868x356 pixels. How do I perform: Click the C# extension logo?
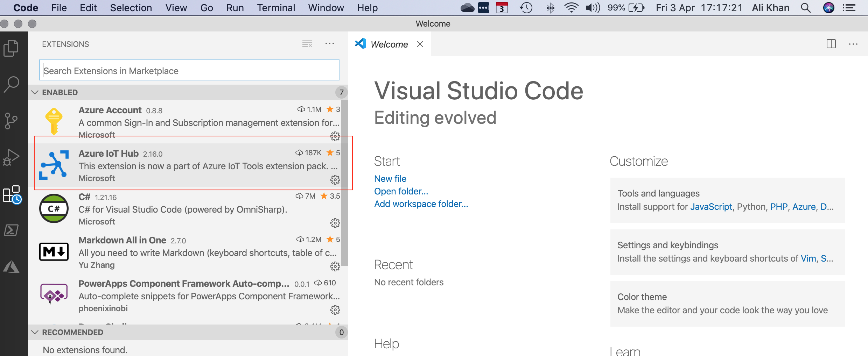[54, 208]
